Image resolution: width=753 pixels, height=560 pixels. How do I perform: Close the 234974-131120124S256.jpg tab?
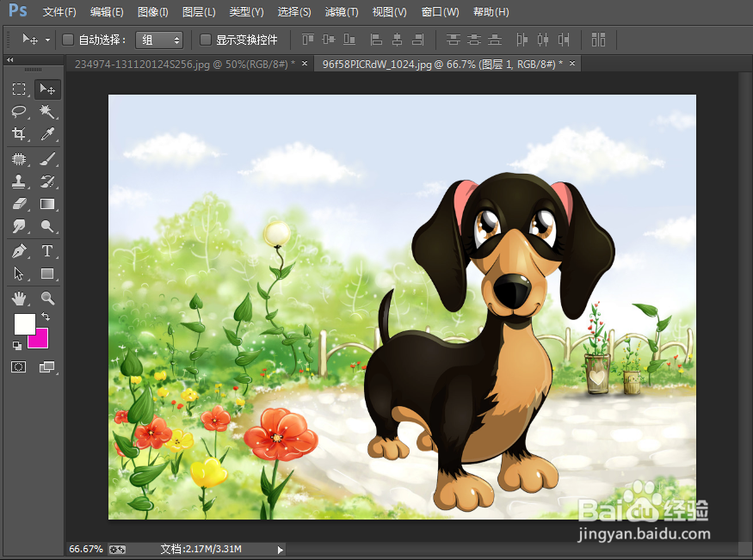(305, 64)
